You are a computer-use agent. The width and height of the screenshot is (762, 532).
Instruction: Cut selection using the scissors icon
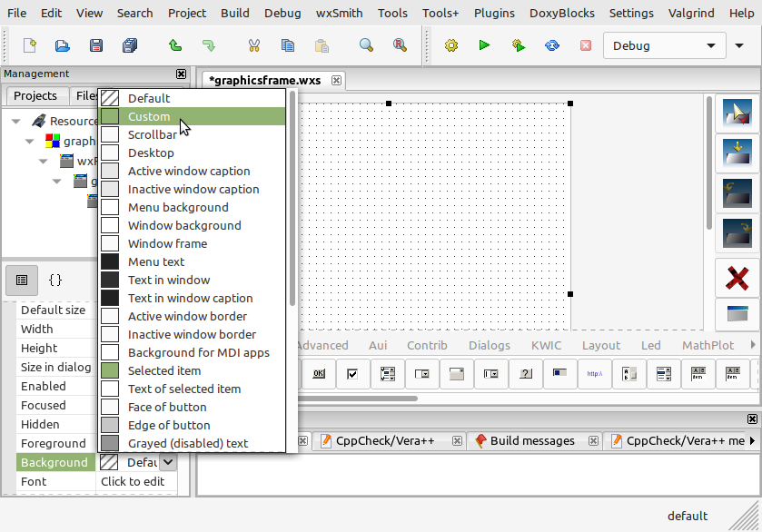click(254, 45)
